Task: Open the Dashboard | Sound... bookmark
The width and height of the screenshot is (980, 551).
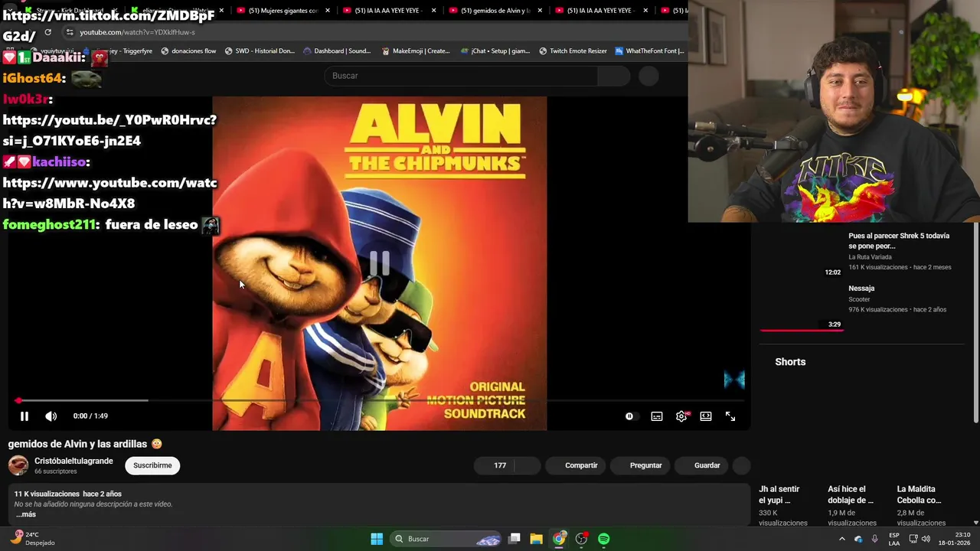Action: click(338, 51)
